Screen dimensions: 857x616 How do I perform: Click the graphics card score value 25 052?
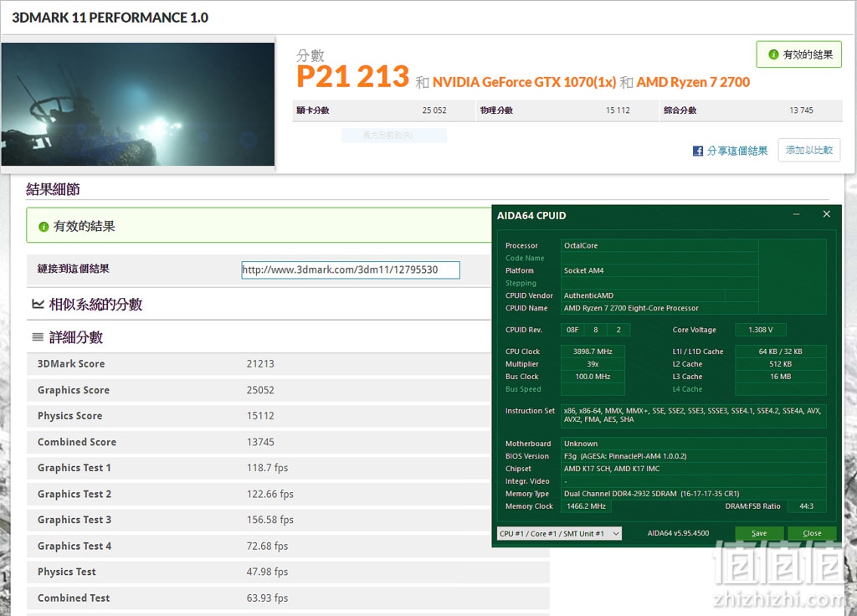point(434,110)
